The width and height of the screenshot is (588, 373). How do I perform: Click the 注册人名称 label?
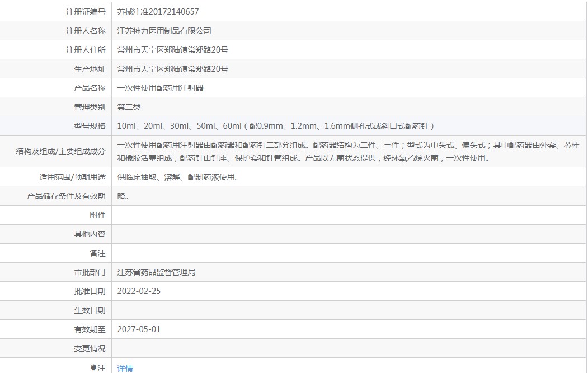pos(86,31)
